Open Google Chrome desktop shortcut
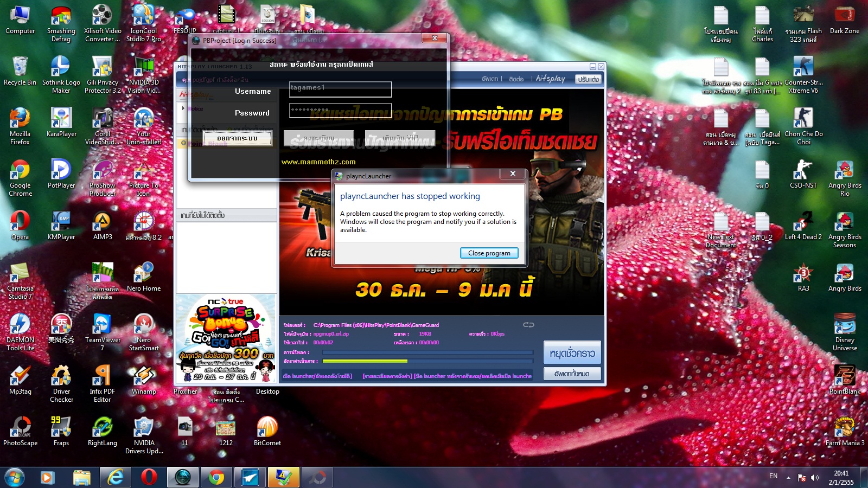Image resolution: width=868 pixels, height=488 pixels. [20, 178]
